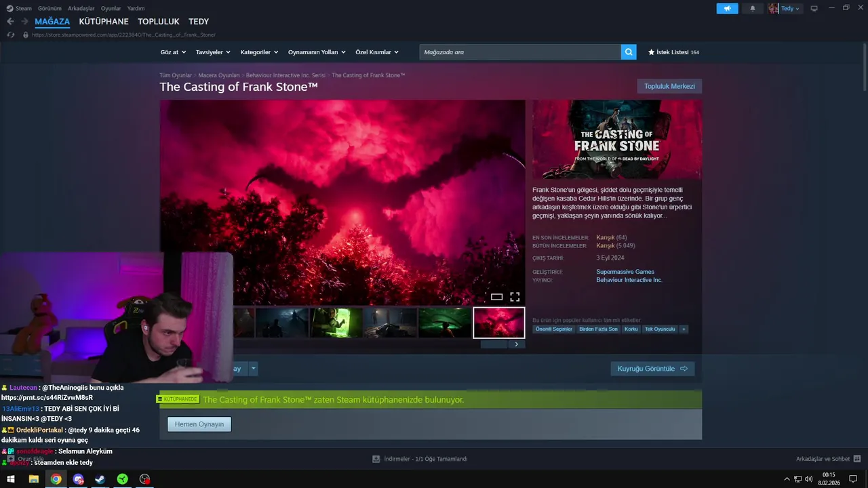Open File Explorer from taskbar
Viewport: 868px width, 488px height.
click(33, 479)
